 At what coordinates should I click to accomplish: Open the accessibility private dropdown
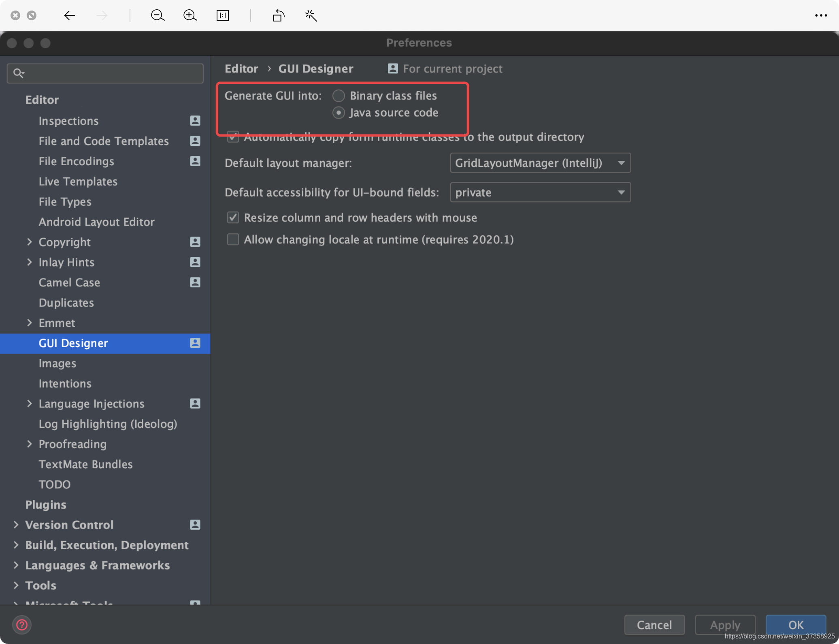coord(540,192)
